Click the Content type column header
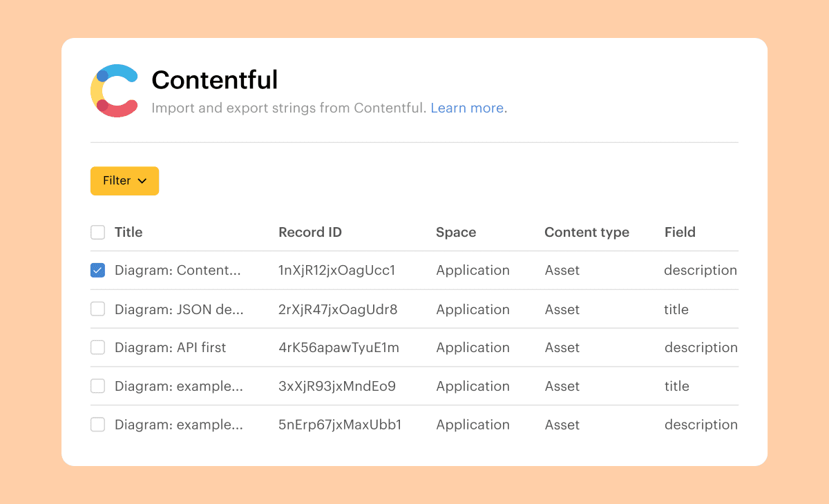829x504 pixels. click(587, 233)
